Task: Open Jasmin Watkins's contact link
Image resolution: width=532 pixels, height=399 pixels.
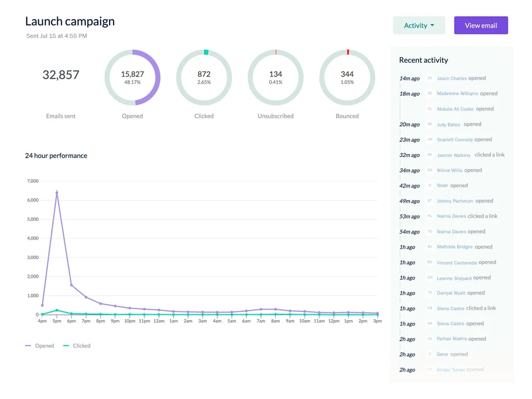Action: pos(454,155)
